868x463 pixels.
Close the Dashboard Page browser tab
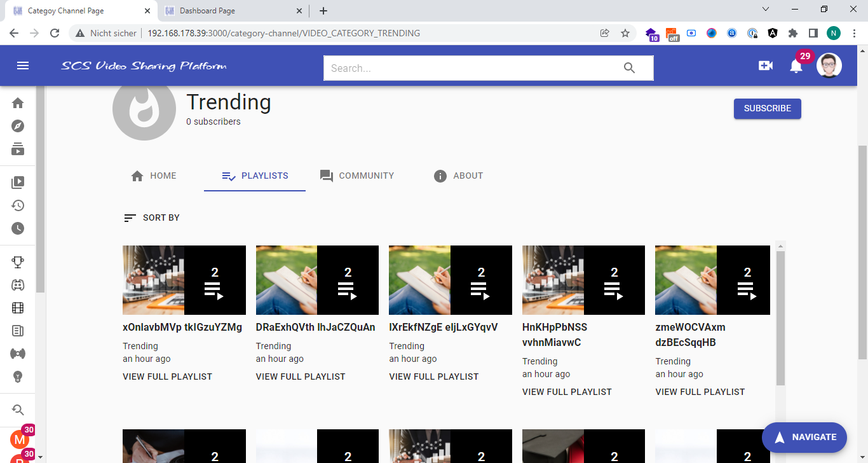pyautogui.click(x=300, y=11)
